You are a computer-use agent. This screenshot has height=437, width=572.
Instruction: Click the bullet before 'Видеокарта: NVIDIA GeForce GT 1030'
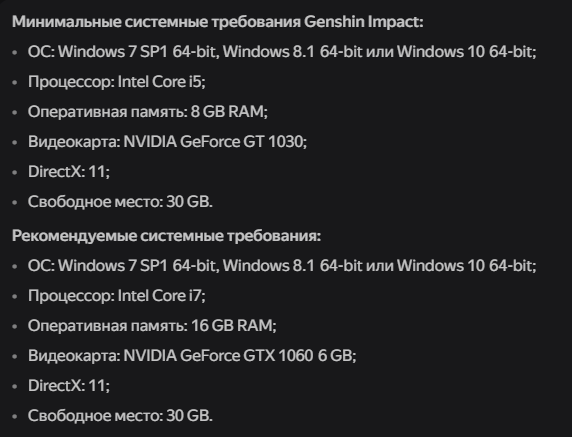tap(15, 142)
